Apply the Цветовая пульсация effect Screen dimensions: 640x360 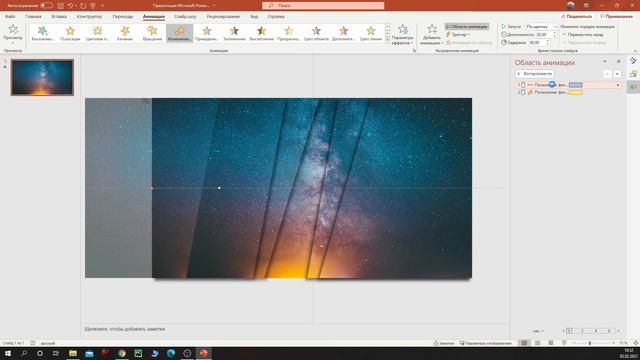click(98, 33)
